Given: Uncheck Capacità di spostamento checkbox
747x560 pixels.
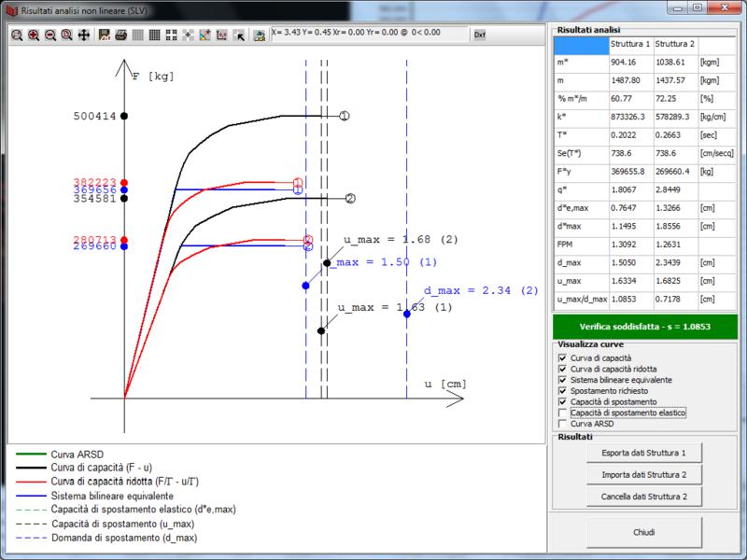Looking at the screenshot, I should (x=562, y=402).
